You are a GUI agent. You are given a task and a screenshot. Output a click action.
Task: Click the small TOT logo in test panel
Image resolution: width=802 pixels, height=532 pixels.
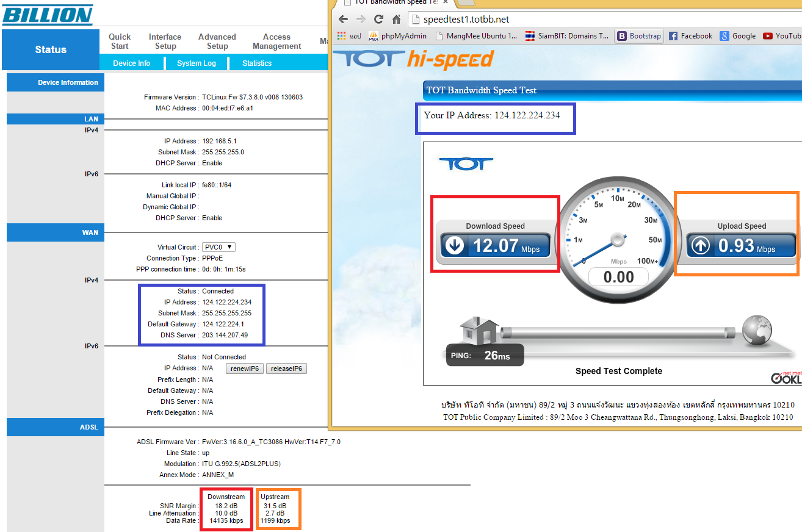(466, 164)
